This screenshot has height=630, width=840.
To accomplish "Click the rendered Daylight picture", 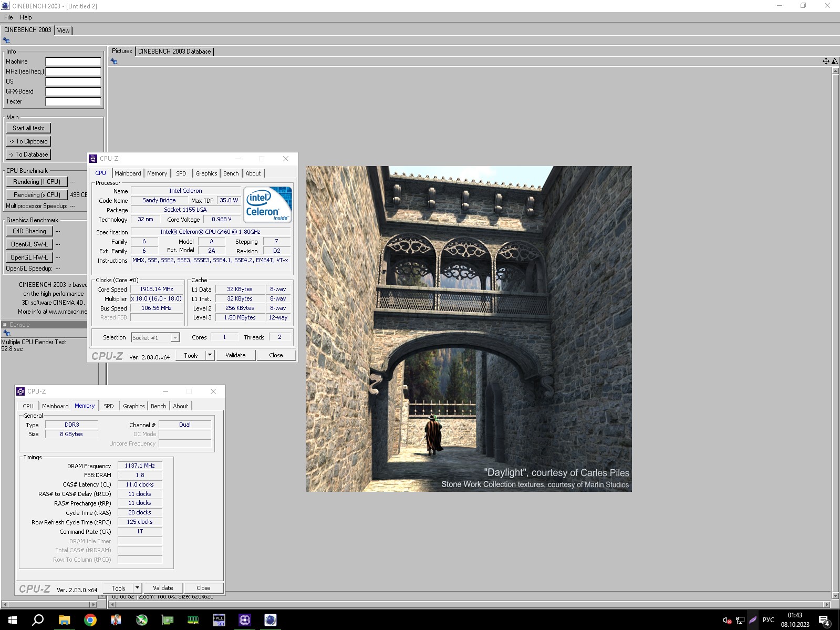I will pyautogui.click(x=469, y=329).
